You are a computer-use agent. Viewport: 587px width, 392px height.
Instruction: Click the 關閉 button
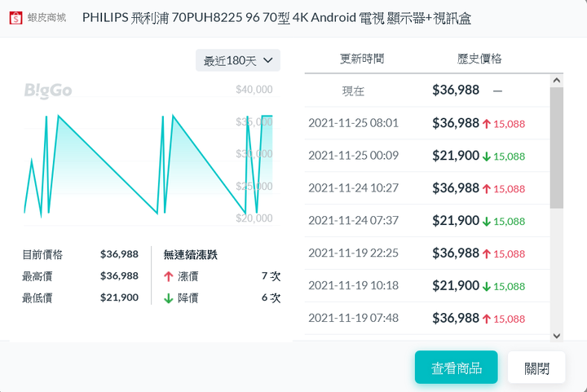click(x=536, y=368)
